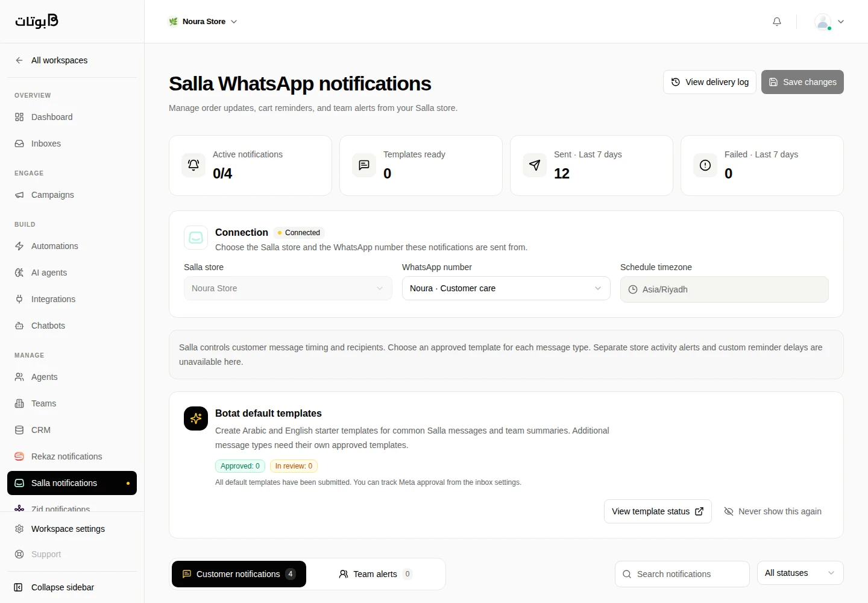Click the Botat logo in the sidebar
This screenshot has height=603, width=868.
point(37,21)
